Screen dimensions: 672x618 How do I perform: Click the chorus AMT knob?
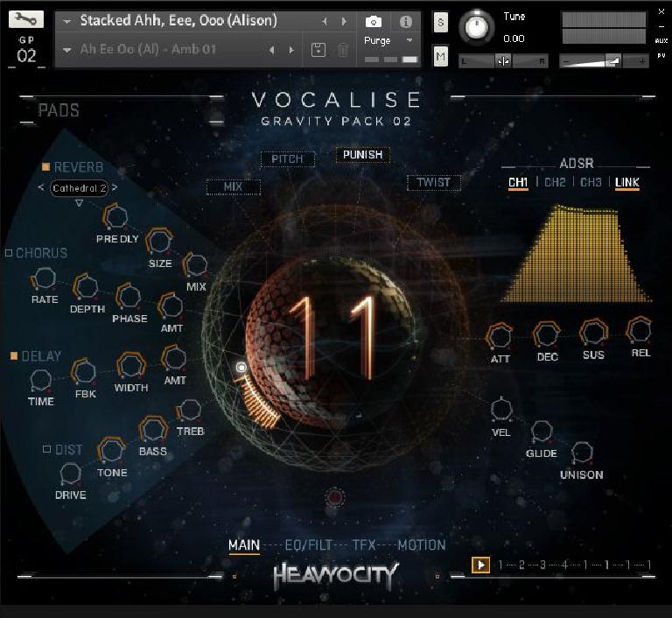[x=171, y=305]
